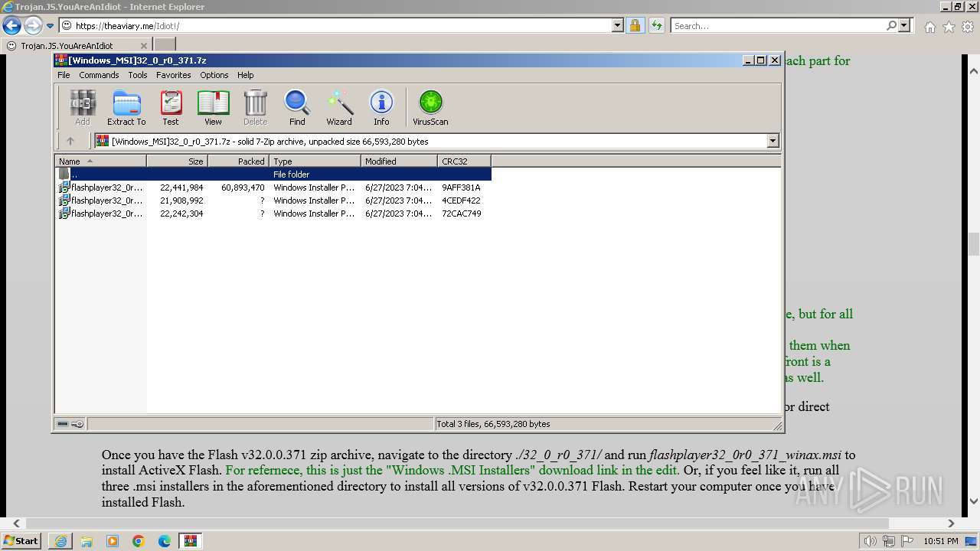
Task: Sort by the Type column header
Action: pyautogui.click(x=315, y=161)
